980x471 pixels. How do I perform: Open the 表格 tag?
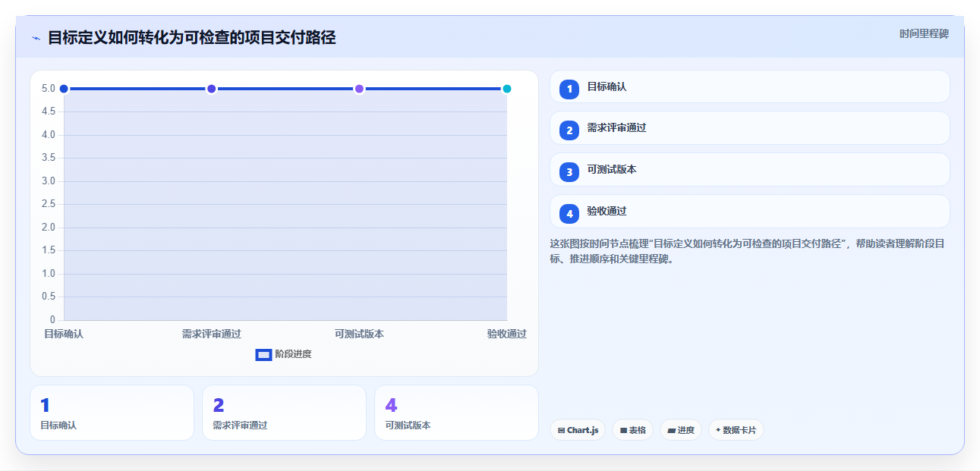(632, 430)
